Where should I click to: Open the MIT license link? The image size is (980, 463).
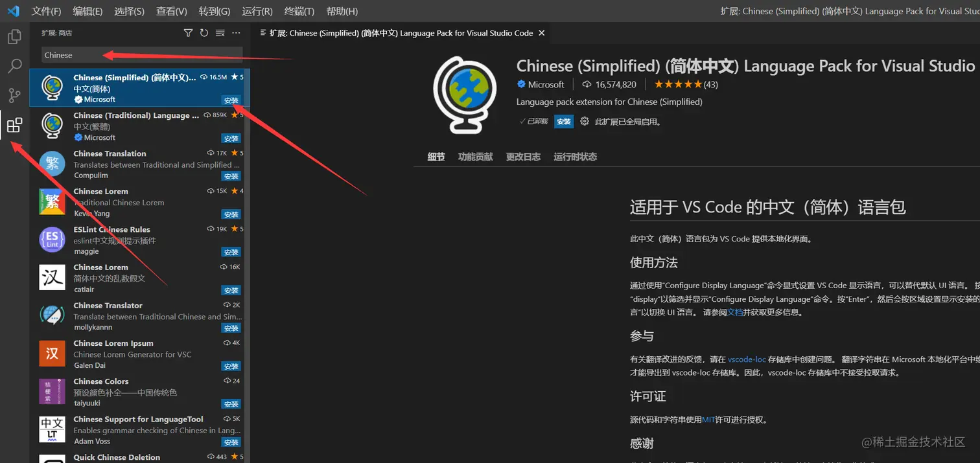708,420
